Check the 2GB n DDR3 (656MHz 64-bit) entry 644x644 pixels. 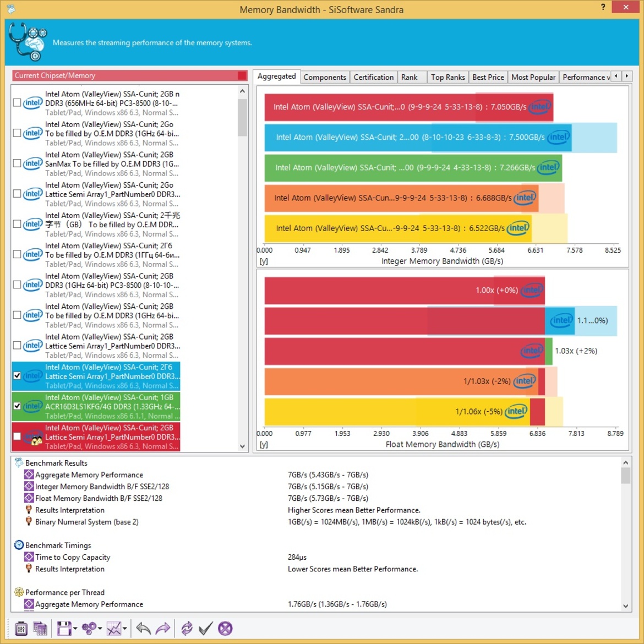click(x=17, y=103)
